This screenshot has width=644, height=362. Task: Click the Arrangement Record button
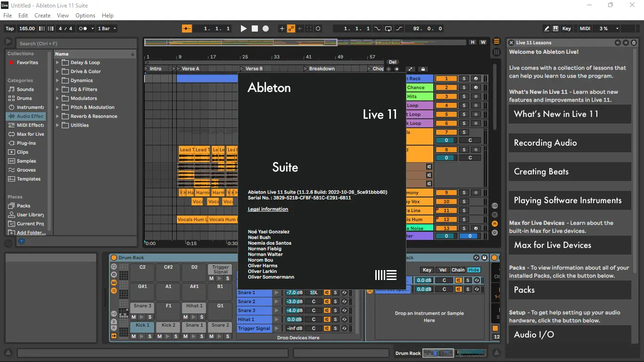tap(265, 29)
